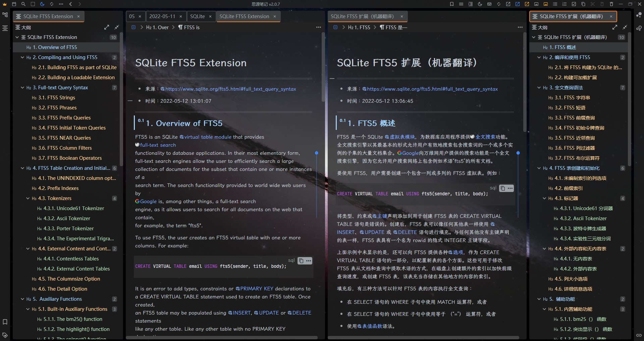644x341 pixels.
Task: Open the sqlite.org source link in English document
Action: [x=230, y=89]
